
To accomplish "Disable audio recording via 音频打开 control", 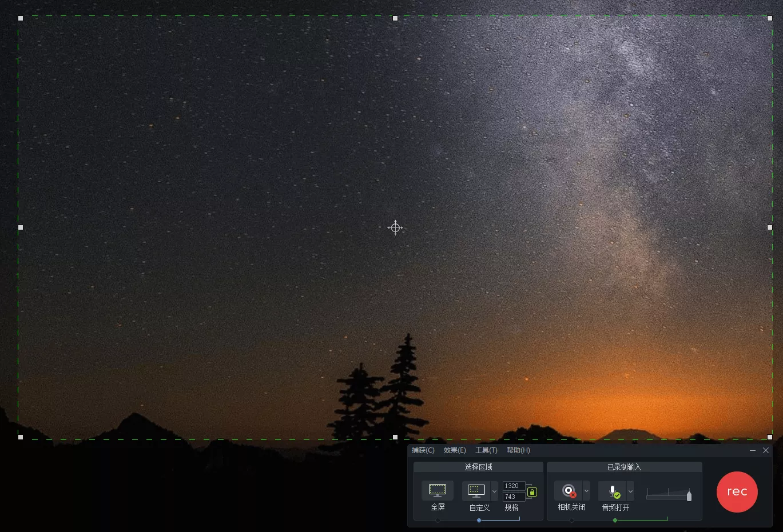I will [613, 490].
